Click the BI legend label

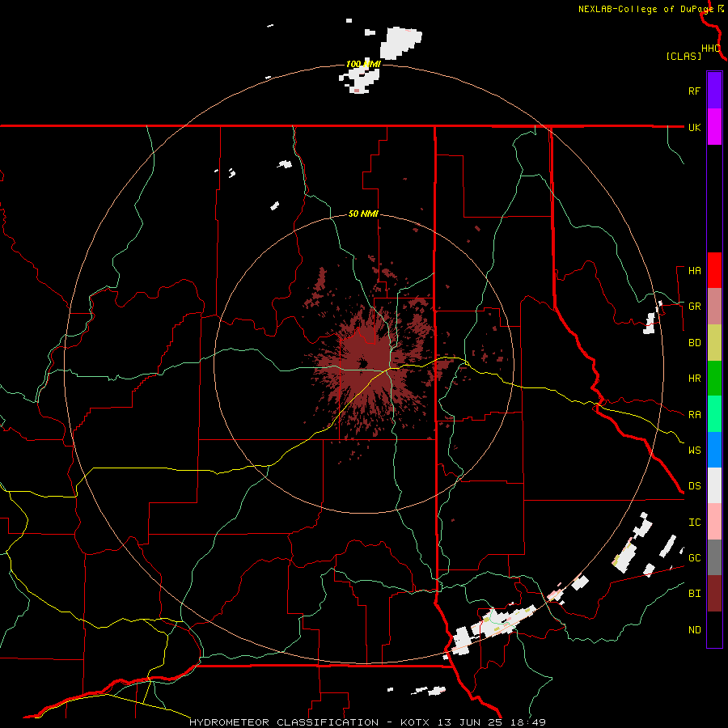tap(694, 594)
